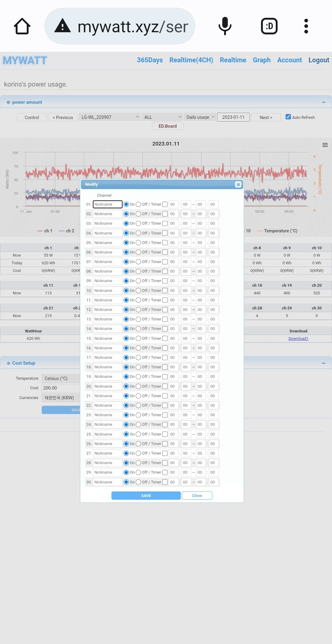Tap the site security warning icon
This screenshot has width=332, height=644.
point(63,26)
